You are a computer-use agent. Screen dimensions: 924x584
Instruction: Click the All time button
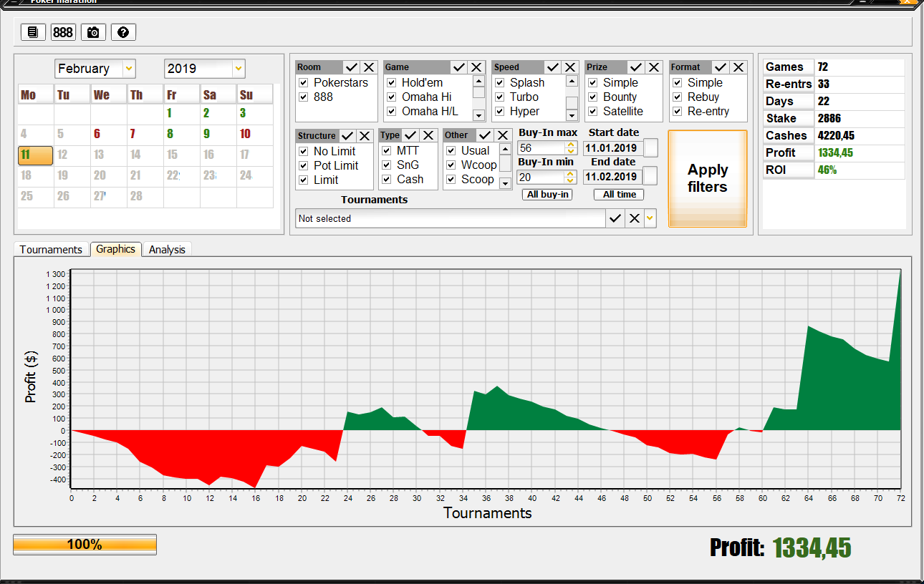[619, 195]
